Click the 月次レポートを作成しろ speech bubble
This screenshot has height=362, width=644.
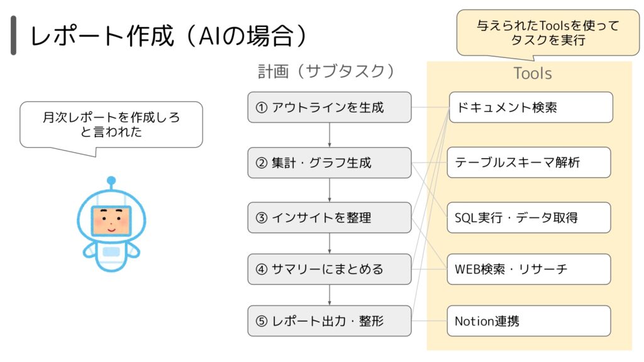[111, 125]
